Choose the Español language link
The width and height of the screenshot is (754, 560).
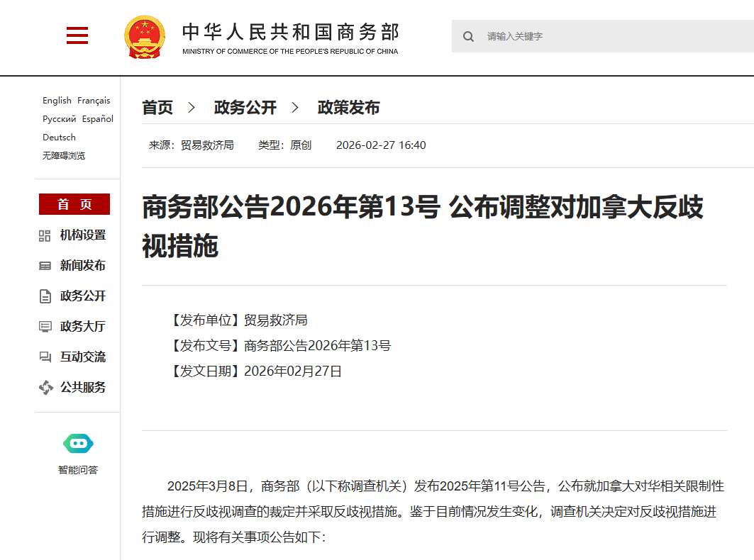(x=97, y=119)
